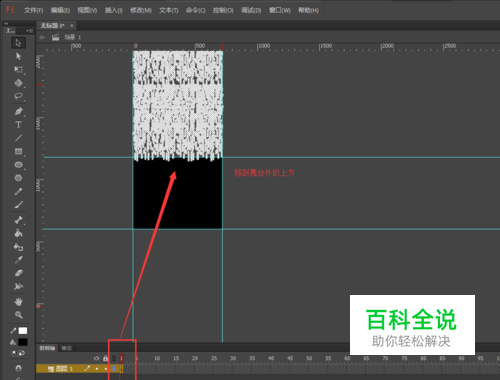Select the Width tool
The height and width of the screenshot is (380, 500).
[x=18, y=286]
